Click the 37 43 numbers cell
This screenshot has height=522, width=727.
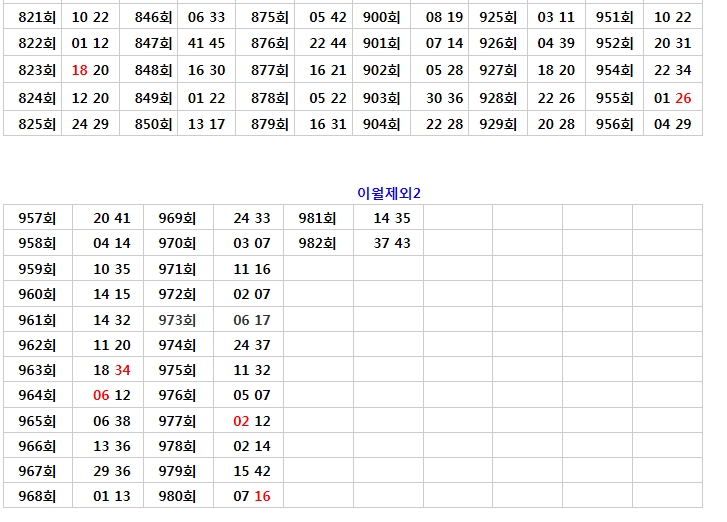(392, 243)
